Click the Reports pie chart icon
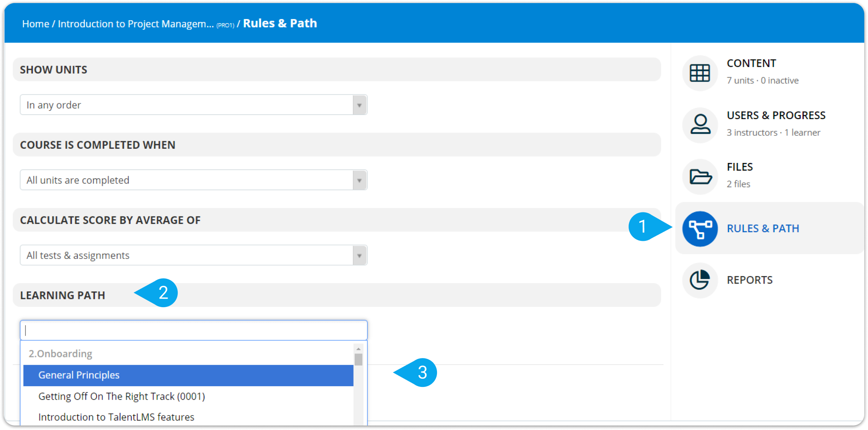Screen dimensions: 868x430 pyautogui.click(x=700, y=280)
